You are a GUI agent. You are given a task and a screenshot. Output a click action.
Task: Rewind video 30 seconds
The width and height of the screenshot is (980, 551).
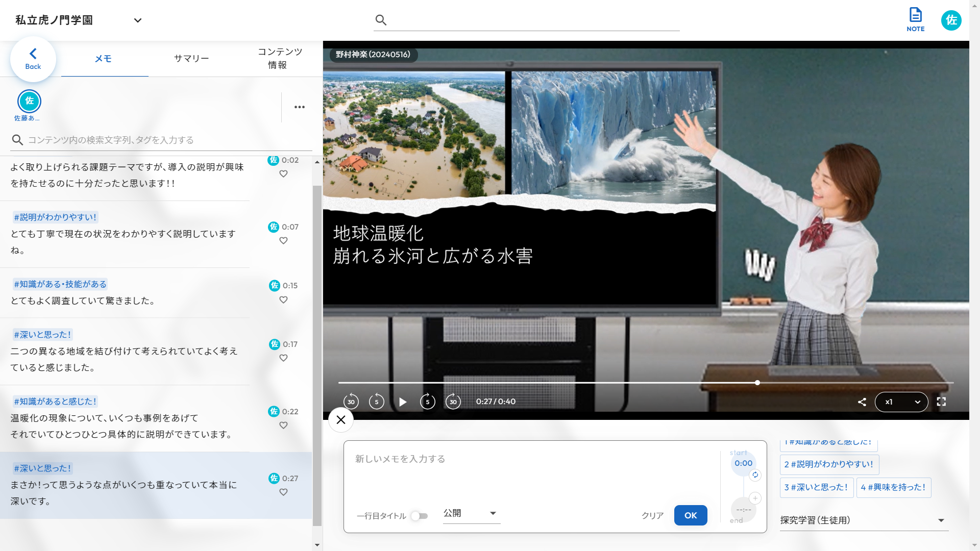point(351,402)
